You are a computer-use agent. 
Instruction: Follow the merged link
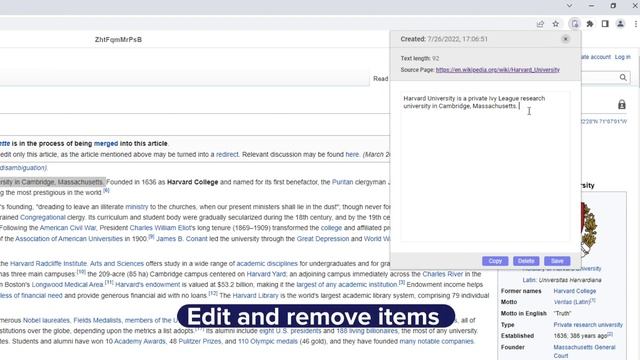coord(106,144)
